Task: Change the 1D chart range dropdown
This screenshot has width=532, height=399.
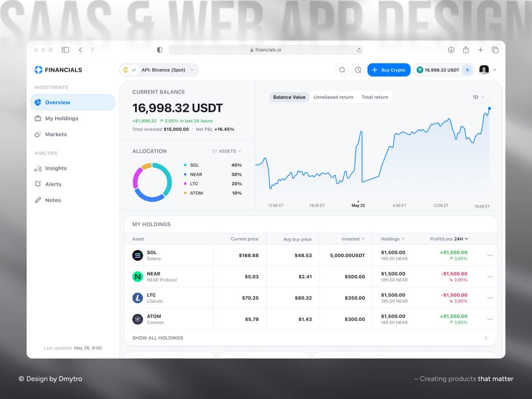Action: click(478, 97)
